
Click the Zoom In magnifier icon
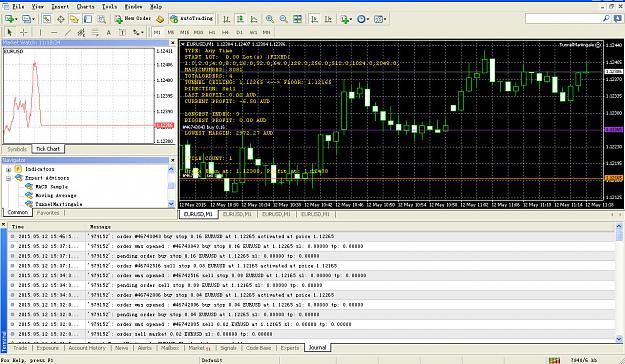[x=270, y=19]
